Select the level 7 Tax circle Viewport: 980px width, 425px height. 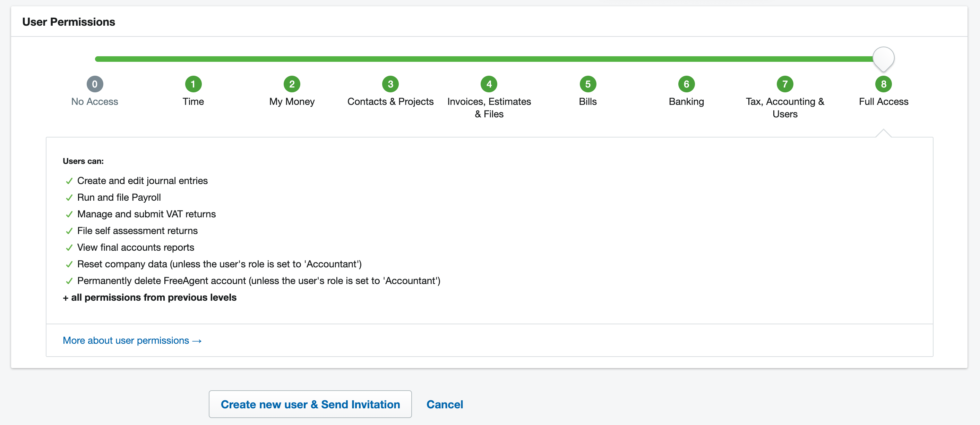coord(785,84)
